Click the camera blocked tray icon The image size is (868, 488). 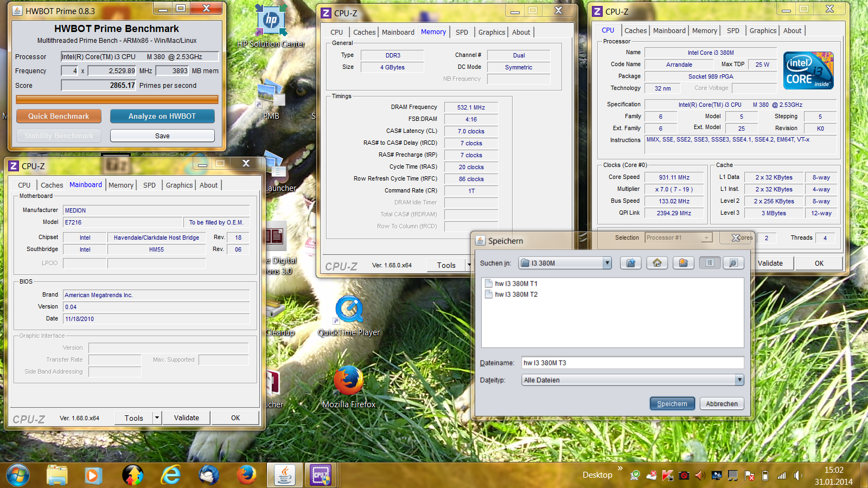click(684, 476)
